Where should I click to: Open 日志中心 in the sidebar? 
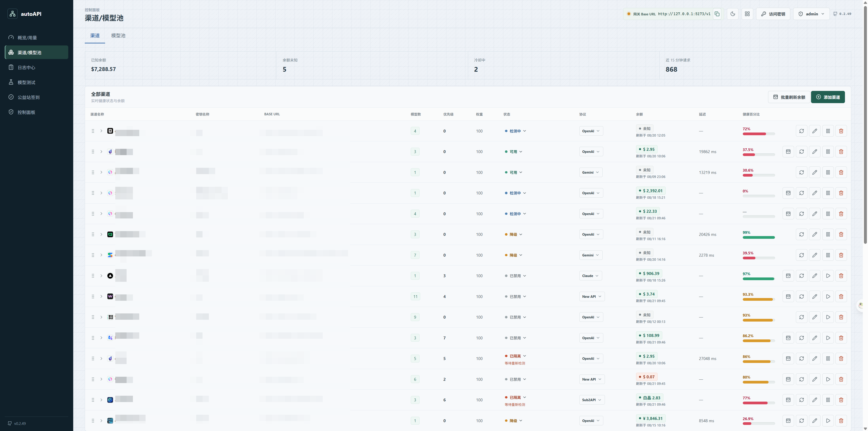coord(36,67)
